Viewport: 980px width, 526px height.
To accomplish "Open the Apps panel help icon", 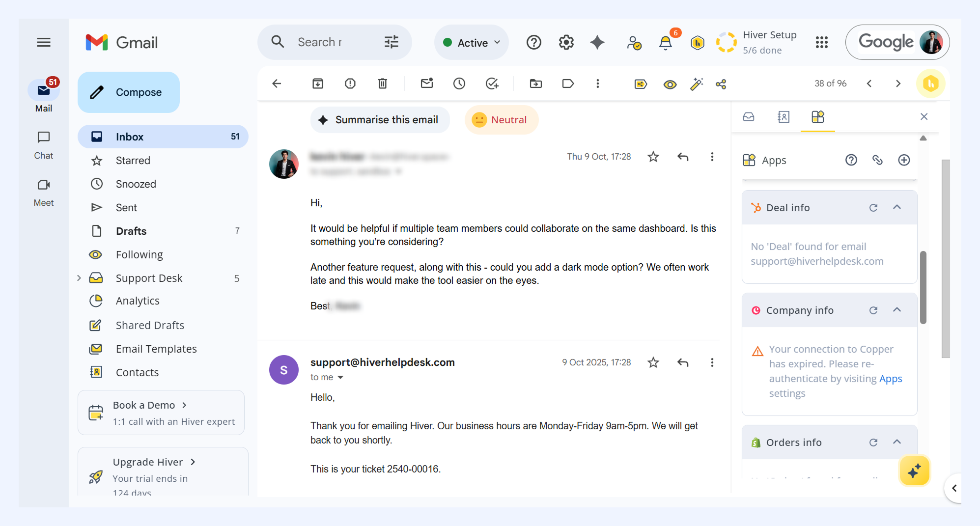I will pyautogui.click(x=851, y=160).
